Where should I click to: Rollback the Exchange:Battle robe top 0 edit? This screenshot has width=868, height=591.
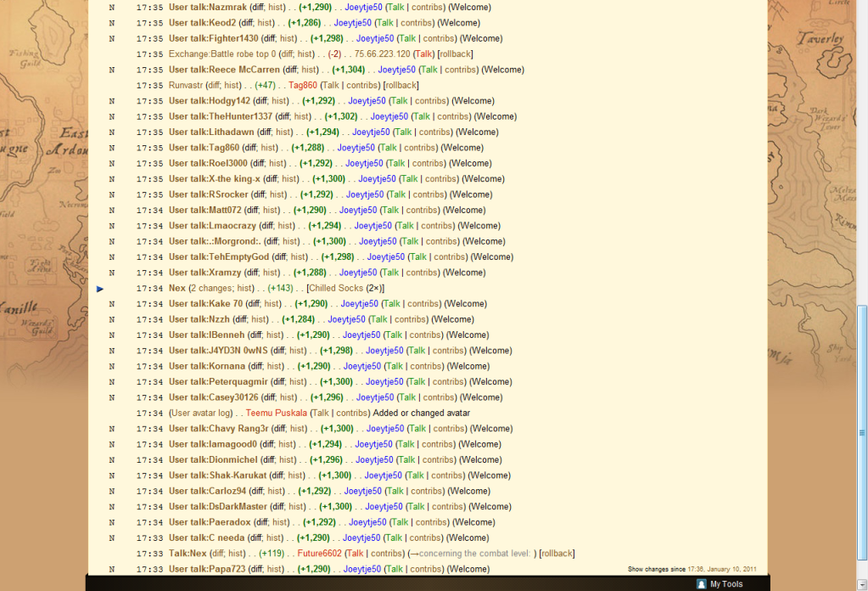point(455,54)
